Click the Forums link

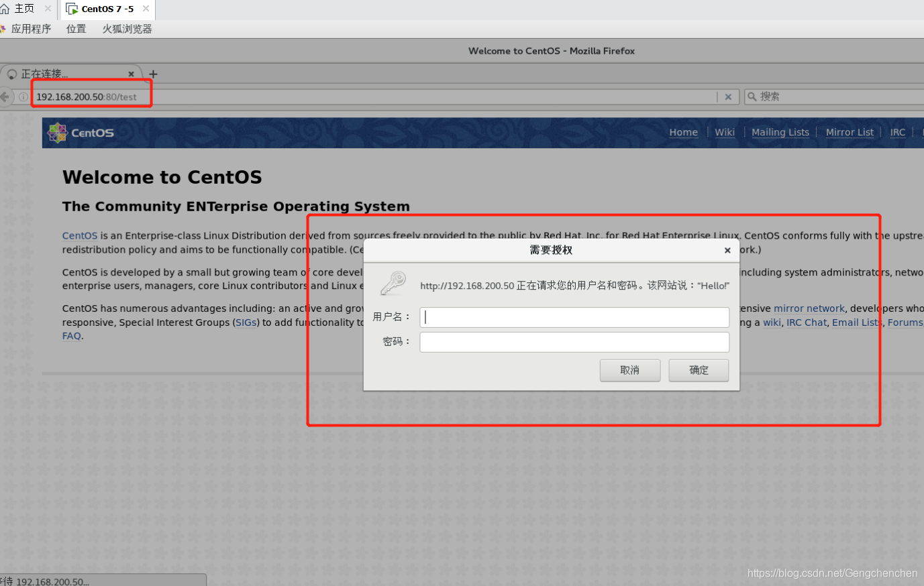tap(905, 323)
